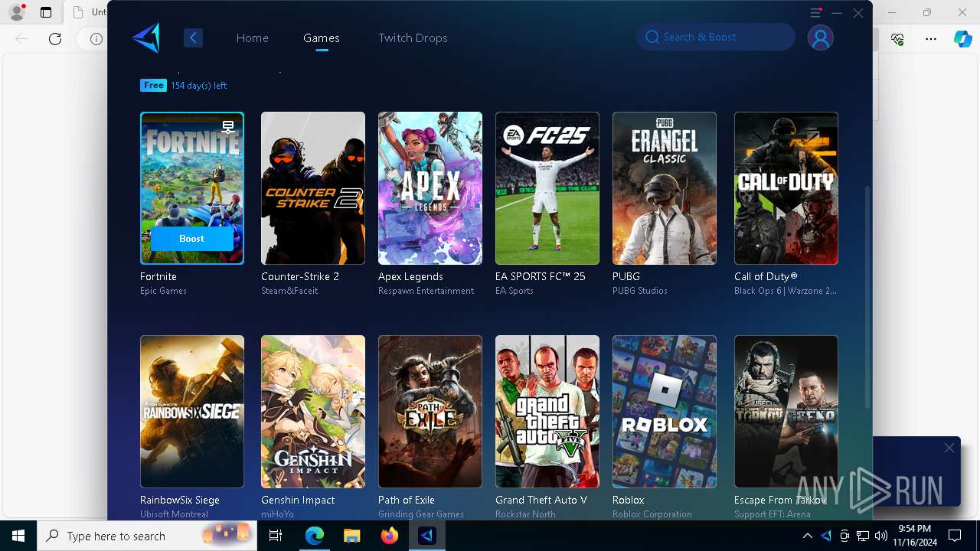Choose the PUBG Erangel Classic cover
Image resolution: width=980 pixels, height=551 pixels.
click(665, 188)
